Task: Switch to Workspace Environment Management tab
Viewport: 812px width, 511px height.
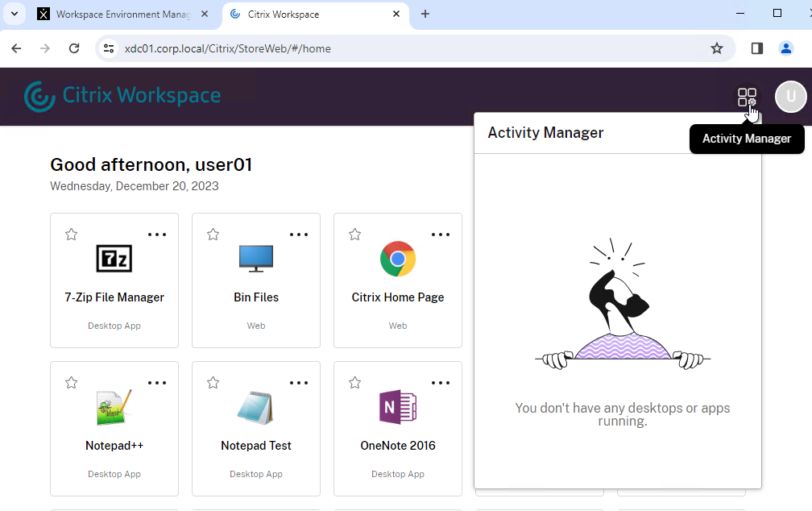Action: coord(123,14)
